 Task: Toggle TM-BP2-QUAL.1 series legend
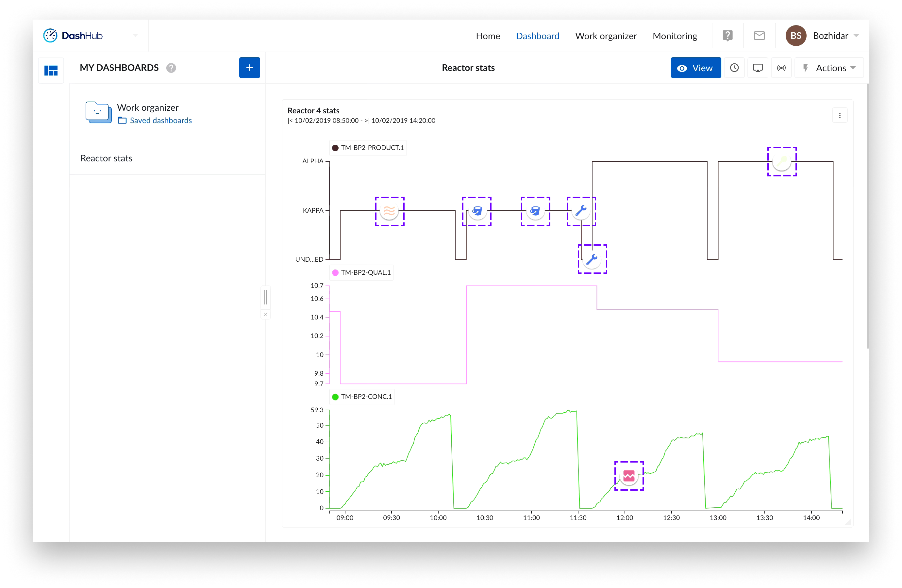tap(361, 272)
